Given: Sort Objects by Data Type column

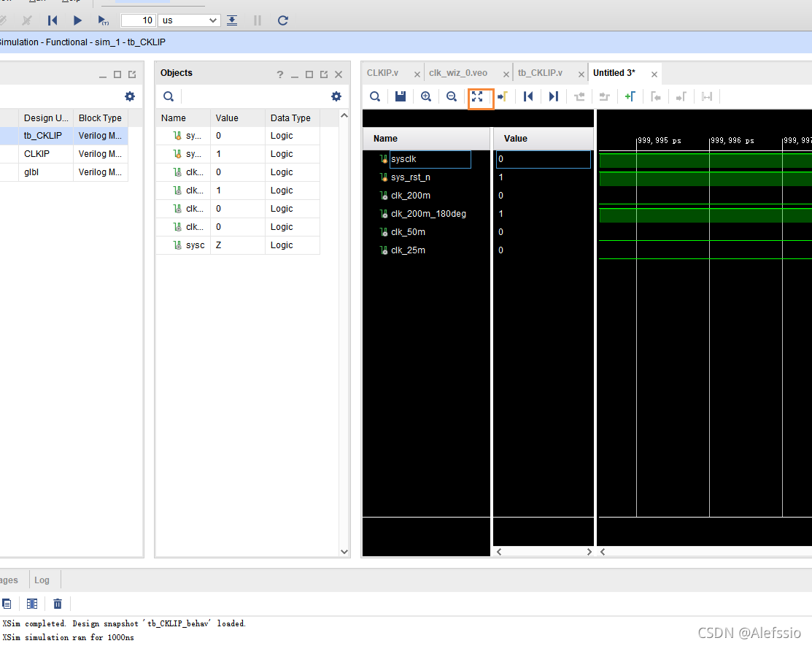Looking at the screenshot, I should pyautogui.click(x=293, y=118).
